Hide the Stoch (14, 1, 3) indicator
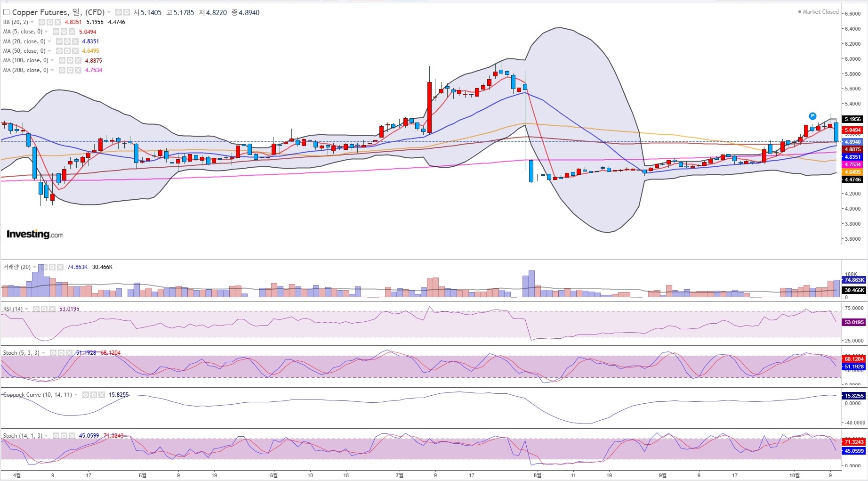Viewport: 868px width, 481px height. click(56, 436)
